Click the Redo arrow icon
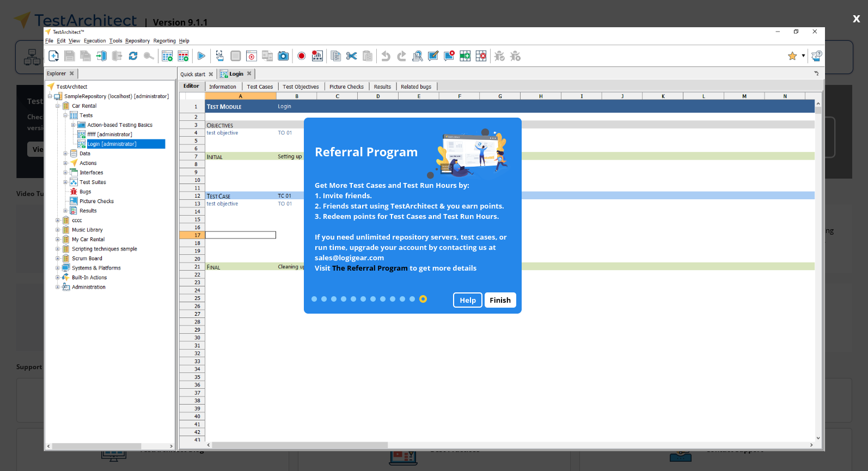This screenshot has height=471, width=868. (x=401, y=56)
